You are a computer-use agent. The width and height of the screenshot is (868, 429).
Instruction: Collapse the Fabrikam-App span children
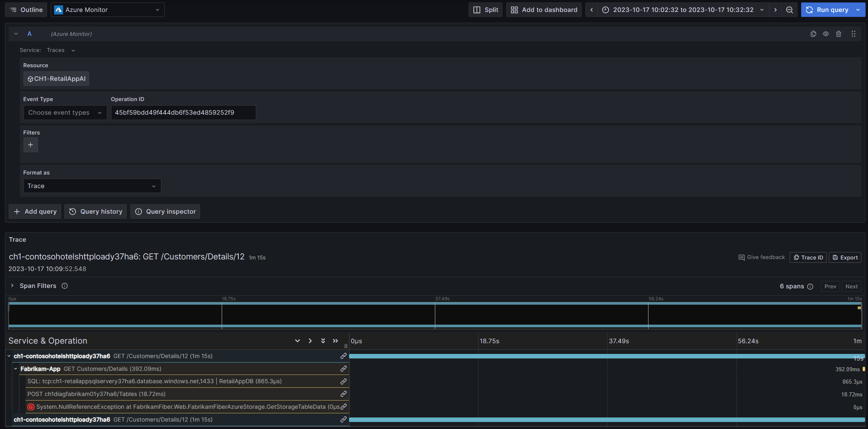(16, 369)
